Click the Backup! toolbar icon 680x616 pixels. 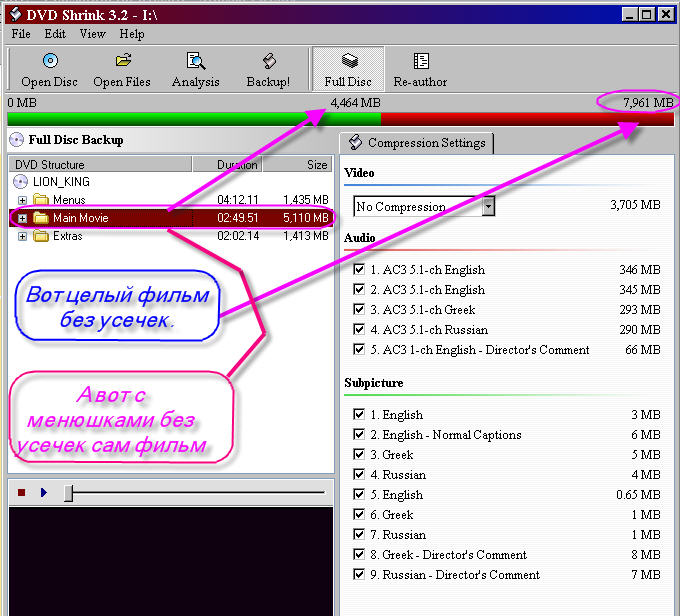click(x=269, y=61)
